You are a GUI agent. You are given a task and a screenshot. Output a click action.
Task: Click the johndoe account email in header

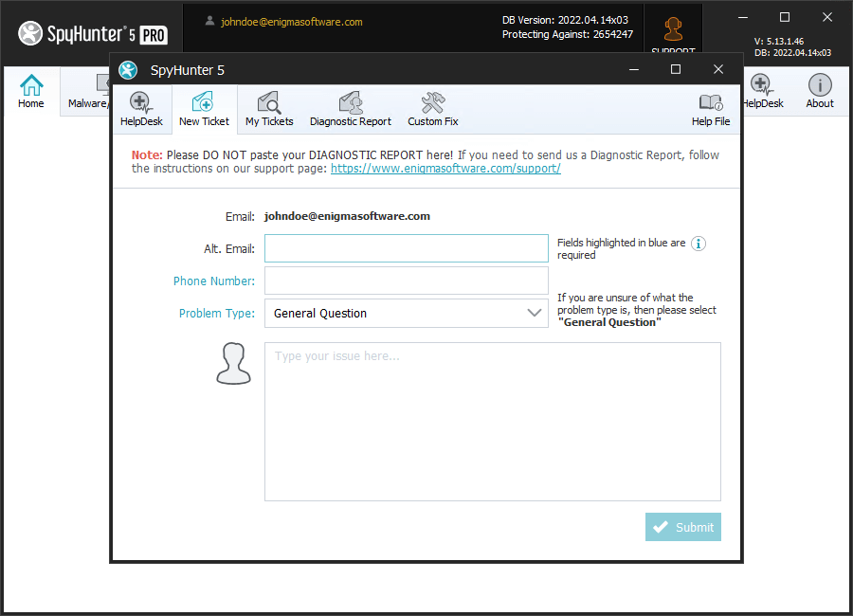pyautogui.click(x=291, y=22)
